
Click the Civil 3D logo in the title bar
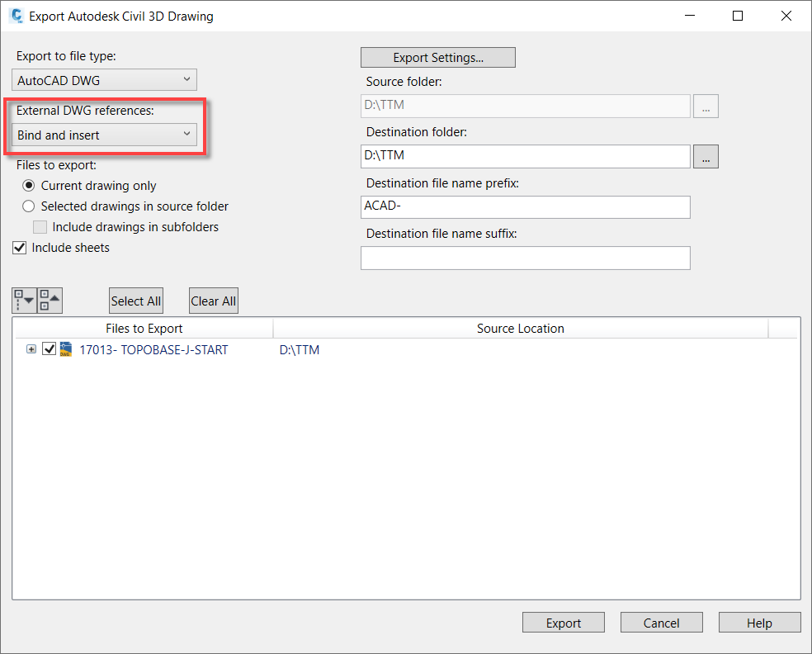coord(18,15)
